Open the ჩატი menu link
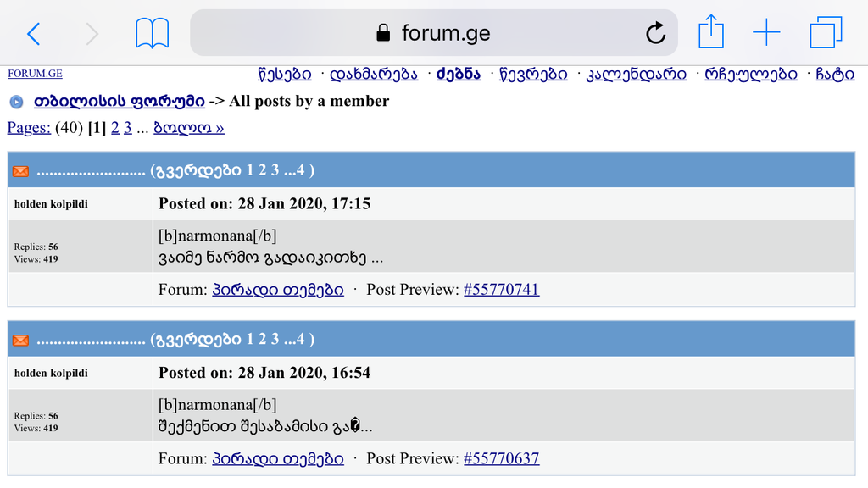The image size is (868, 488). [x=835, y=75]
